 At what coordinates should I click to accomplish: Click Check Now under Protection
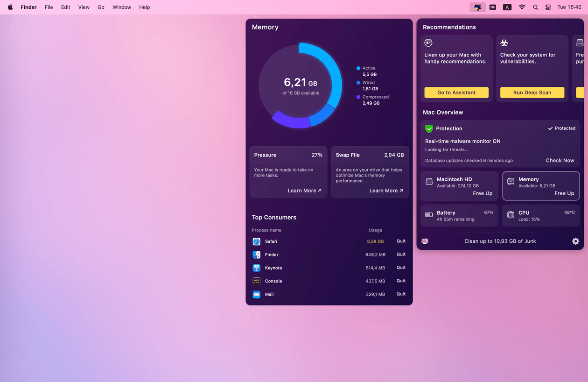click(x=560, y=160)
